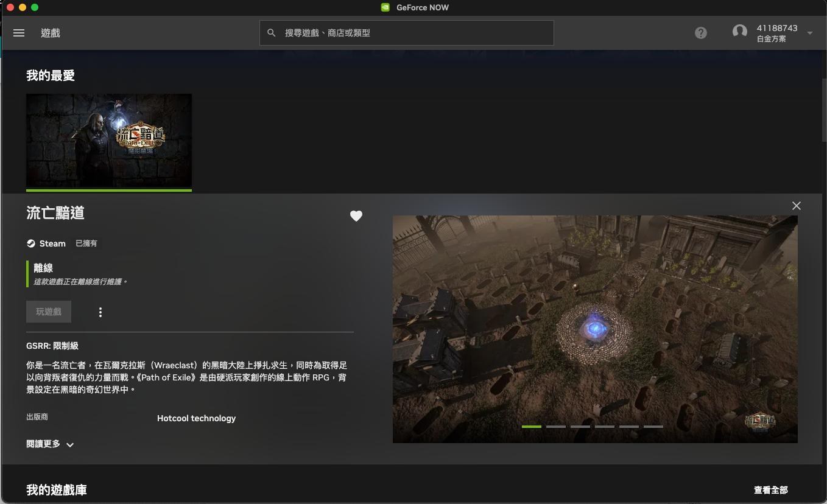Click the user profile avatar
827x504 pixels.
click(x=740, y=32)
